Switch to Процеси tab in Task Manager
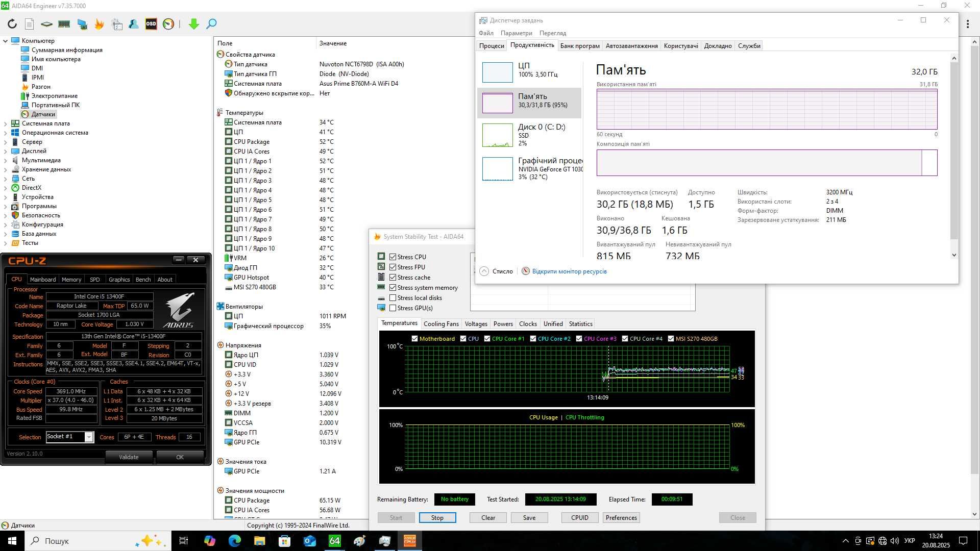The image size is (980, 551). 492,46
